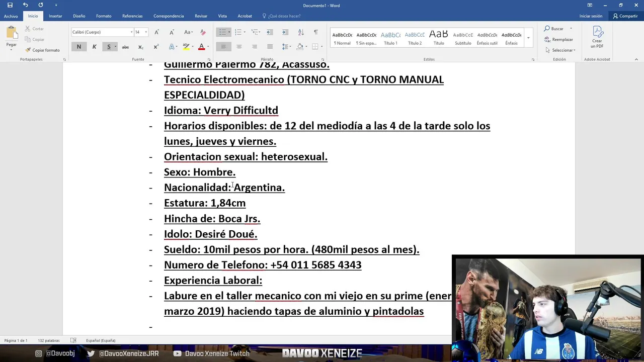Click Crear un PDF Acrobat icon
This screenshot has width=644, height=362.
(597, 37)
